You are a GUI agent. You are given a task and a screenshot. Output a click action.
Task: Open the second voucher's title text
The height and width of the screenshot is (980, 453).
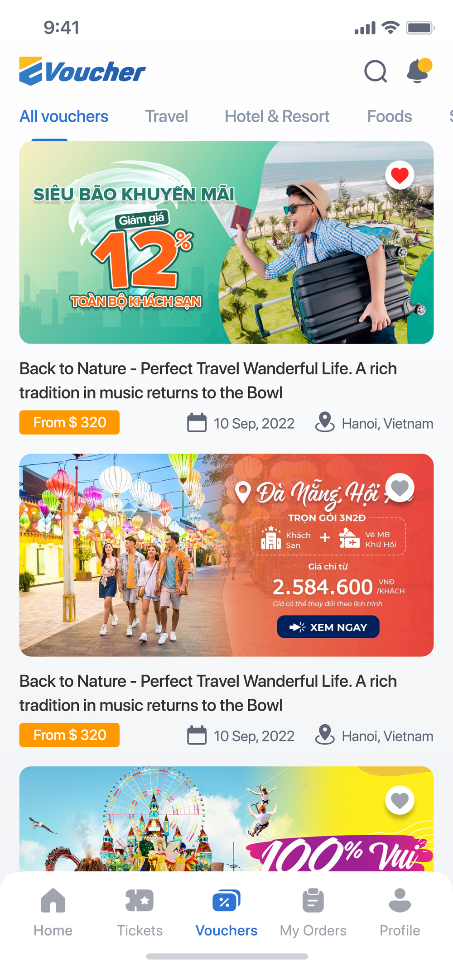coord(208,693)
